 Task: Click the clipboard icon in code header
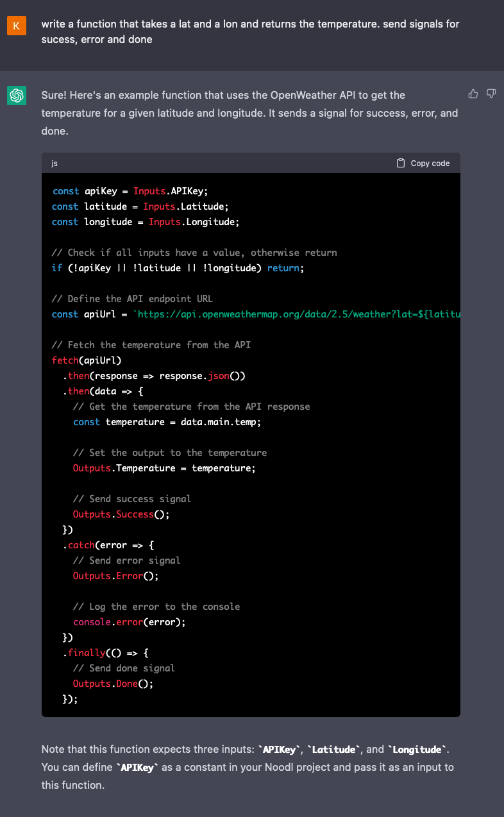401,163
